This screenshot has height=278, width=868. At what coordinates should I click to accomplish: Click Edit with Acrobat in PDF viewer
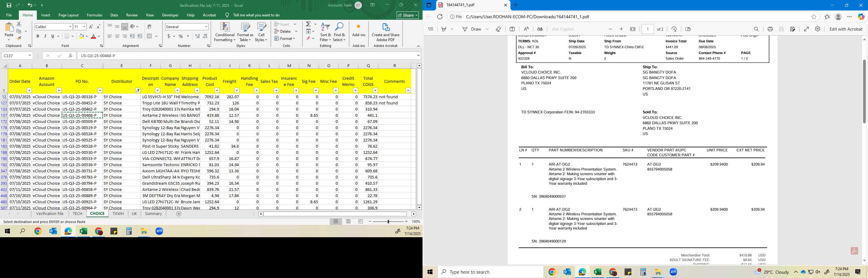tap(846, 29)
